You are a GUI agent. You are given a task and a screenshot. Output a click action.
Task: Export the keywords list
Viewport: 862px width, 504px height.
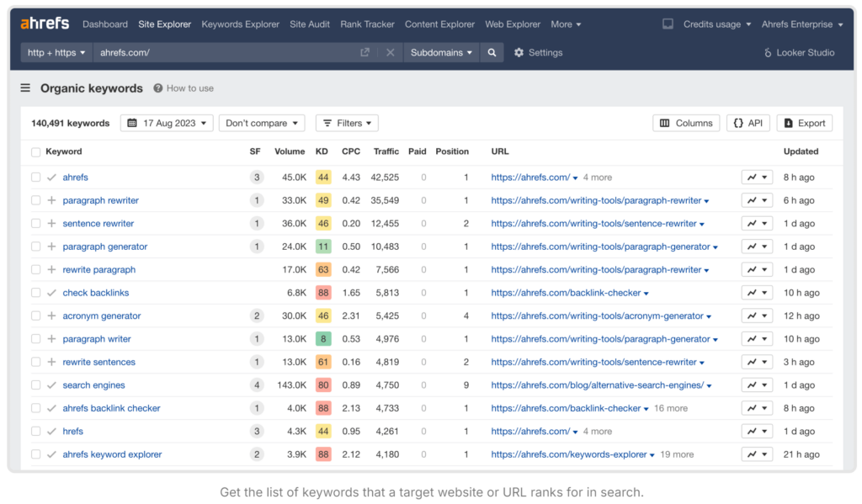tap(804, 123)
